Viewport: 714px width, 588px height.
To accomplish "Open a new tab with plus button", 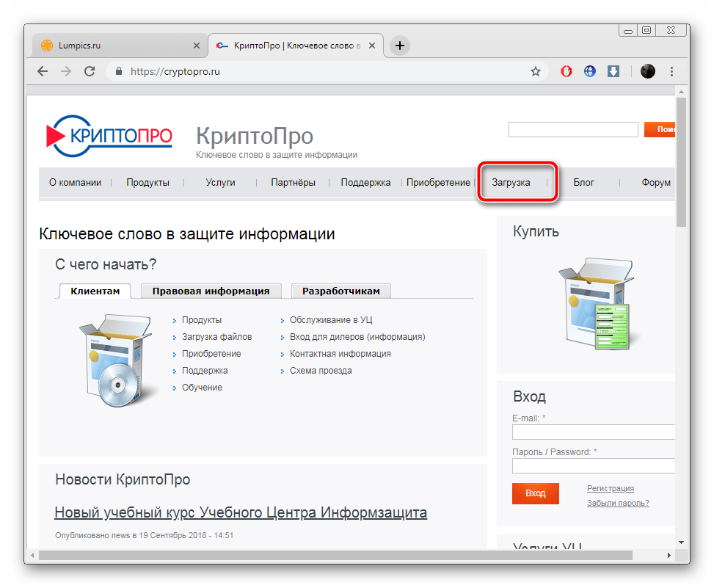I will pyautogui.click(x=399, y=46).
